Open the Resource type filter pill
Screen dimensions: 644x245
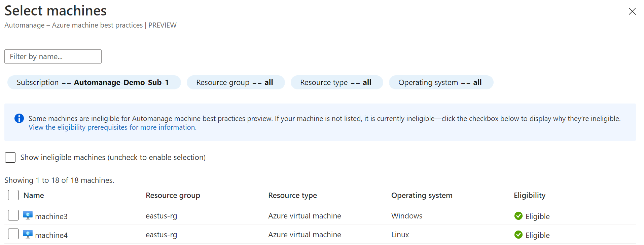click(x=337, y=82)
